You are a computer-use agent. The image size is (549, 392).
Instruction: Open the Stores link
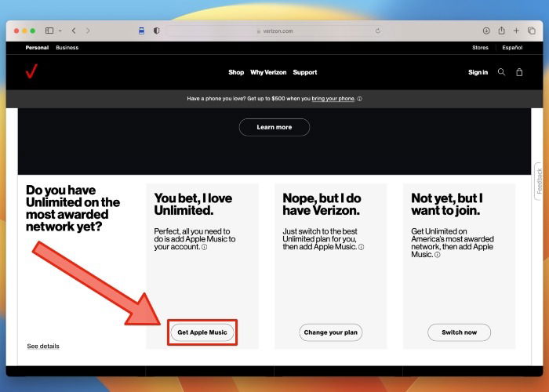click(480, 48)
